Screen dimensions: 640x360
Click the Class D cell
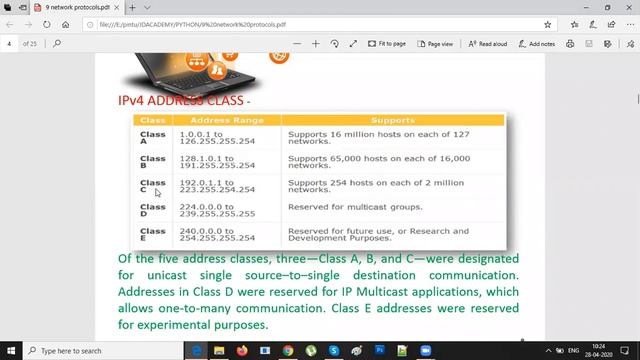pyautogui.click(x=153, y=210)
